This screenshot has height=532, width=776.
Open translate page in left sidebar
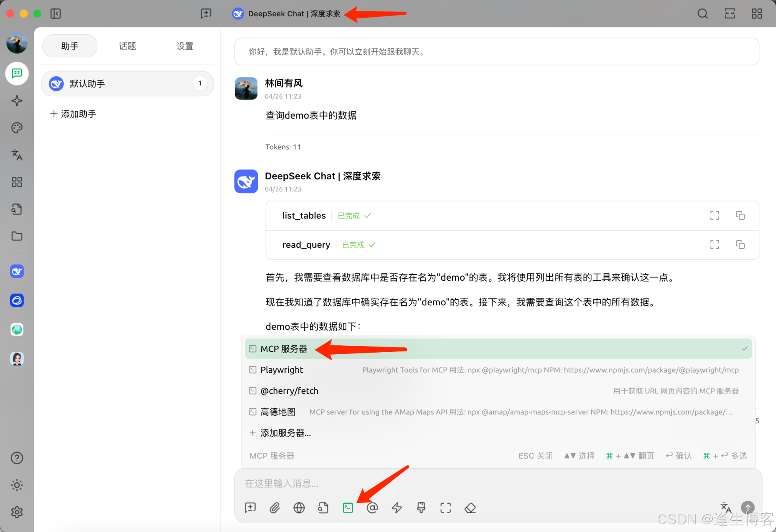pyautogui.click(x=17, y=155)
